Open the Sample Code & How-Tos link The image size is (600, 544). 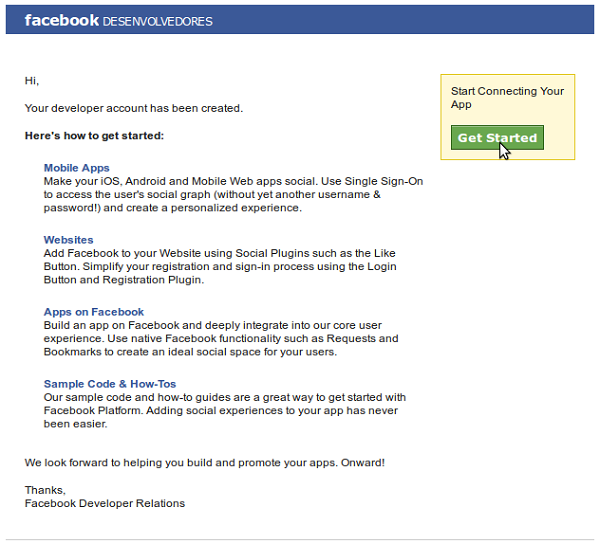tap(110, 384)
